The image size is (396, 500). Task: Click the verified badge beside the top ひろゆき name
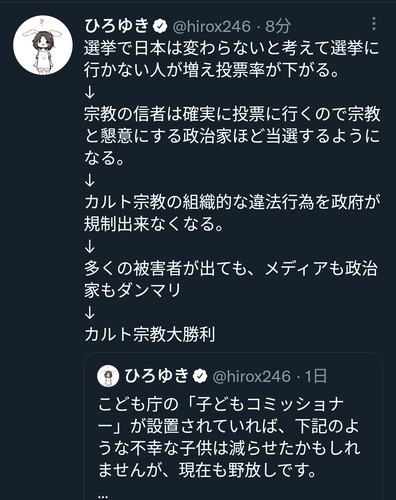point(160,26)
